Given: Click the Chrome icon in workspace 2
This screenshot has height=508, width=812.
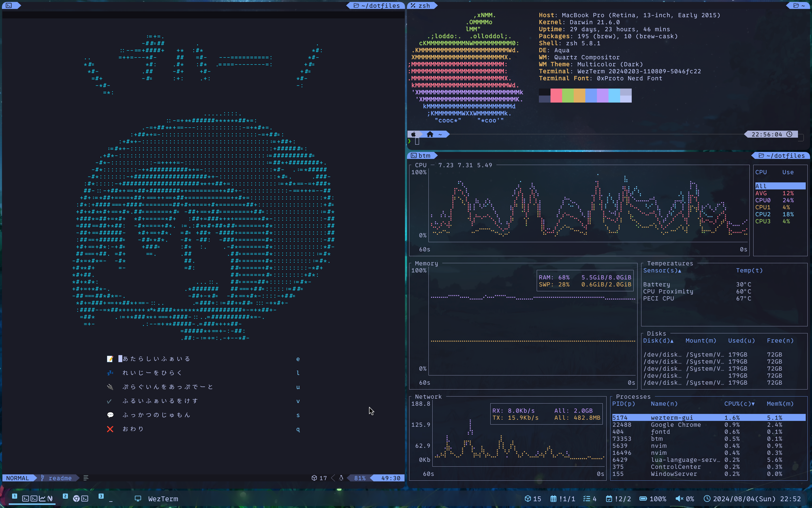Looking at the screenshot, I should pyautogui.click(x=76, y=499).
